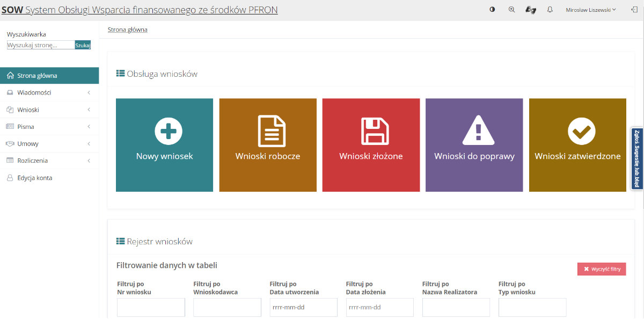The width and height of the screenshot is (644, 319).
Task: Focus the Typ wniosku filter field
Action: tap(532, 307)
